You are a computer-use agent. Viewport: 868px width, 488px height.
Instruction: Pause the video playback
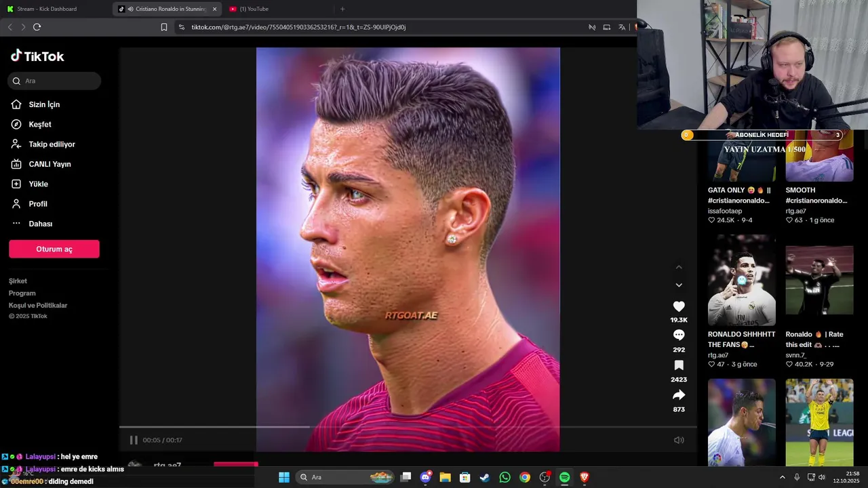click(x=134, y=440)
